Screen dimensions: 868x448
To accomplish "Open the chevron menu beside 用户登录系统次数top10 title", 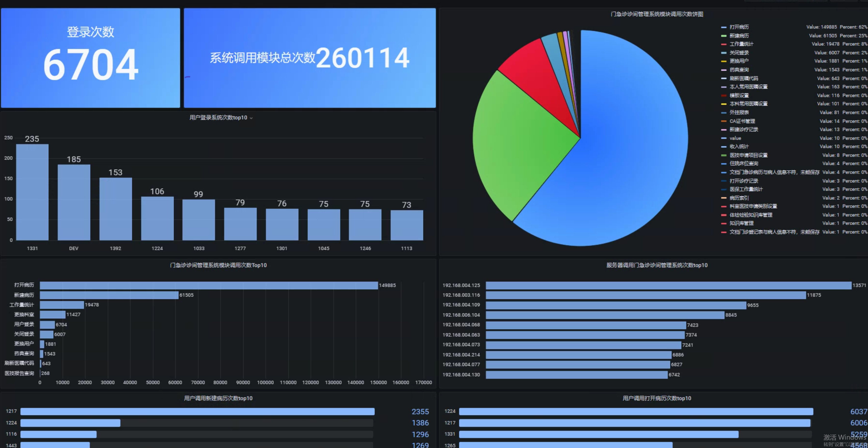I will 251,118.
